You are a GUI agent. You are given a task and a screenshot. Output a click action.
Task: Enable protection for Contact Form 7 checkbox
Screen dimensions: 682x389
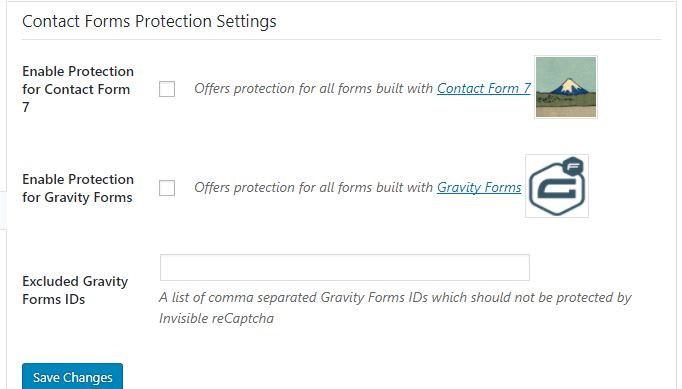pyautogui.click(x=167, y=89)
